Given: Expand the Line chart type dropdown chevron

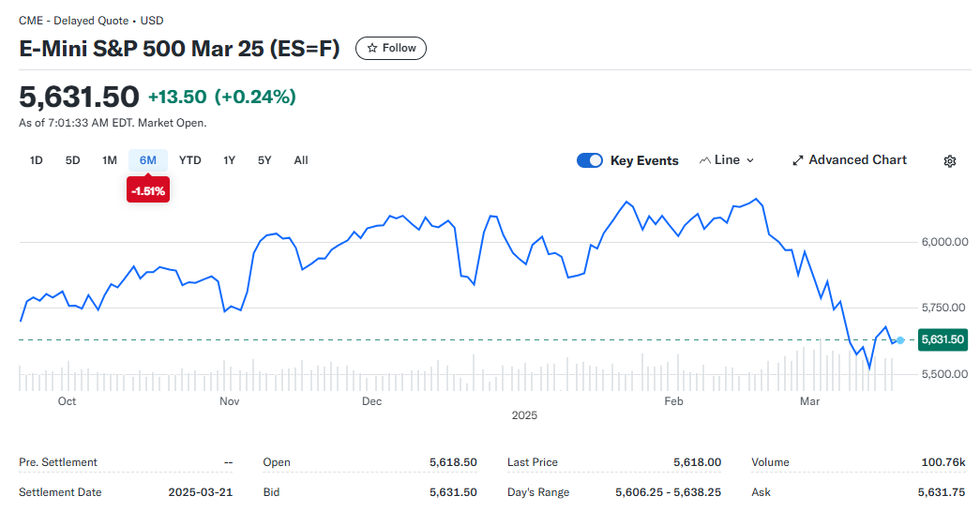Looking at the screenshot, I should pos(750,160).
